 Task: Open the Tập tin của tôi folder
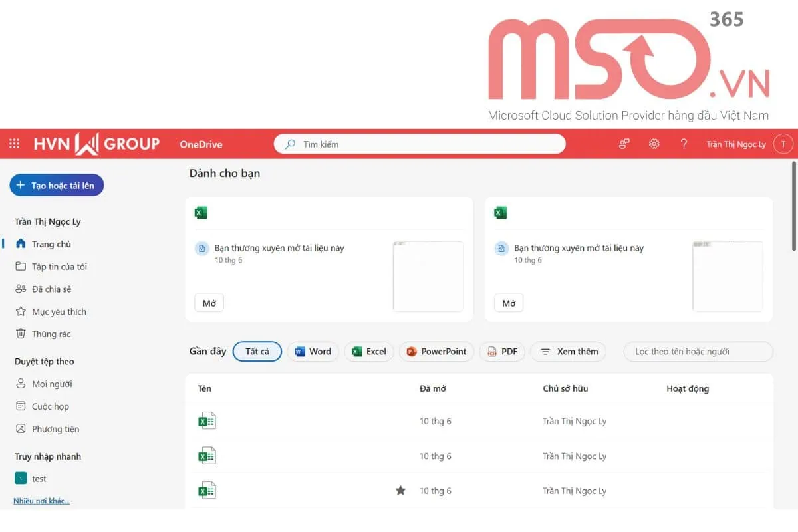coord(59,267)
